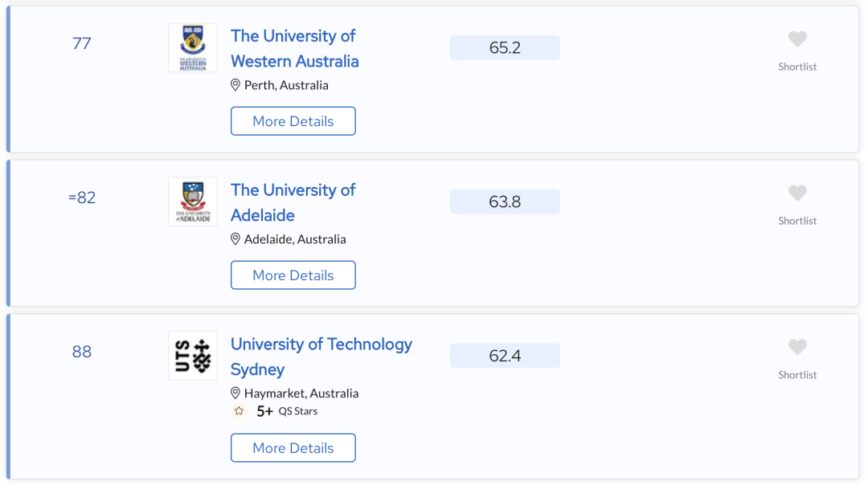868x485 pixels.
Task: Click the =82 rank number
Action: [x=82, y=198]
